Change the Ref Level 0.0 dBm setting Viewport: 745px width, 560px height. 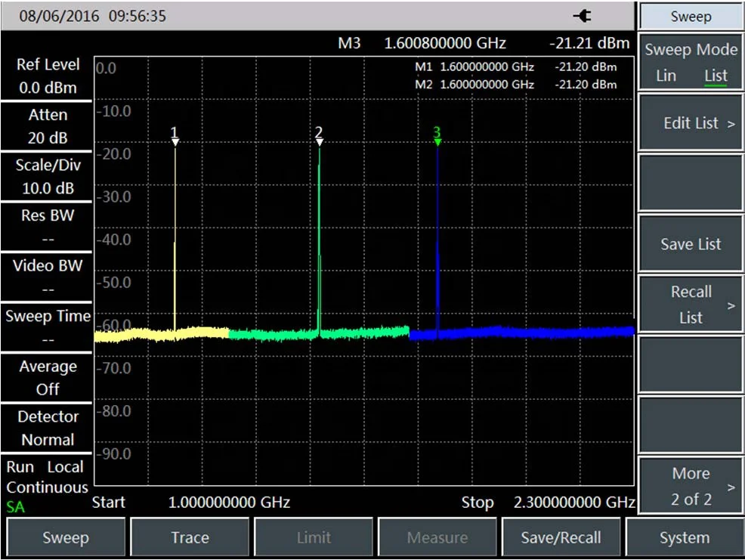[47, 76]
